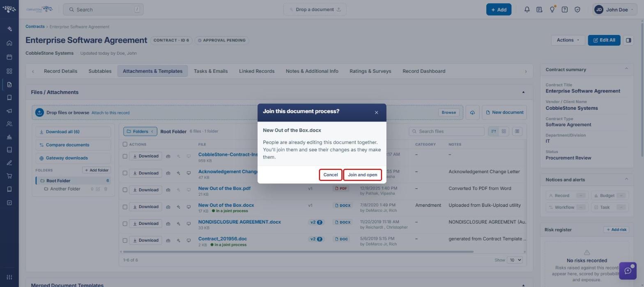Open notifications bell icon
Screen dimensions: 644x287
coord(527,9)
